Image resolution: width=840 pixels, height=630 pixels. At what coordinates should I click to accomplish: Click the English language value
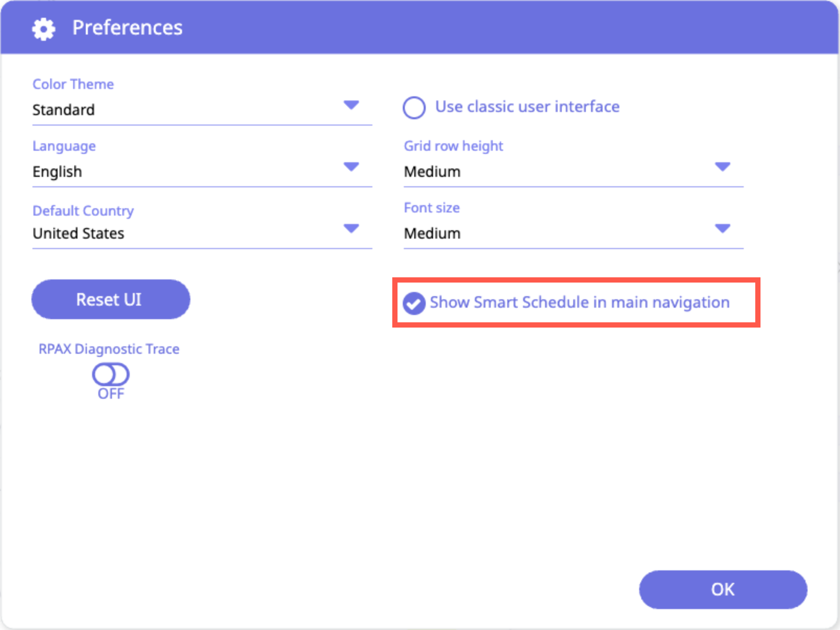58,172
